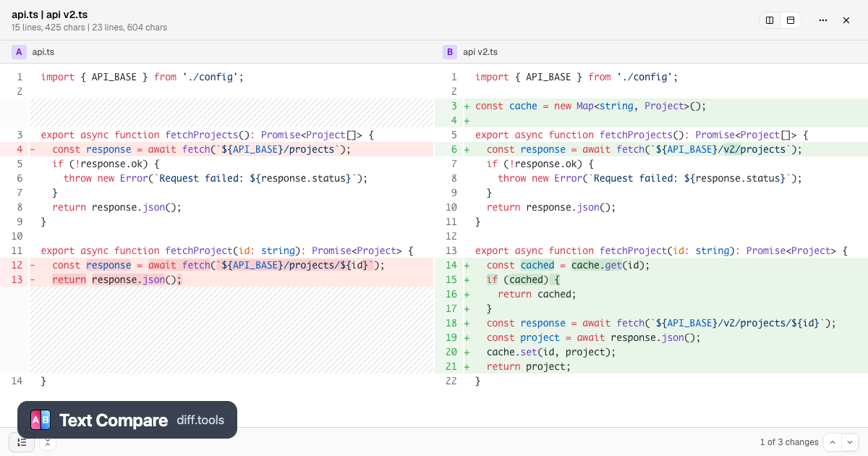Image resolution: width=868 pixels, height=456 pixels.
Task: Click added line 'return cached;'
Action: tap(537, 294)
